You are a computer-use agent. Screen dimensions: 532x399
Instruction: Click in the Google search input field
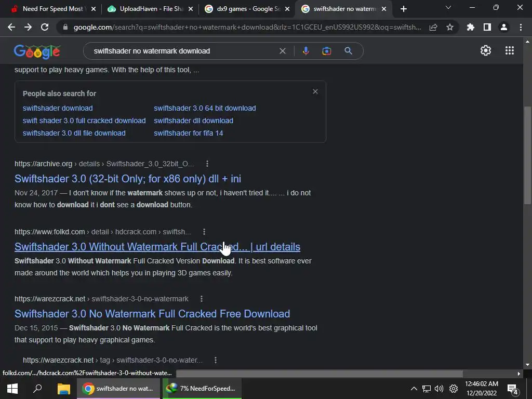(183, 51)
